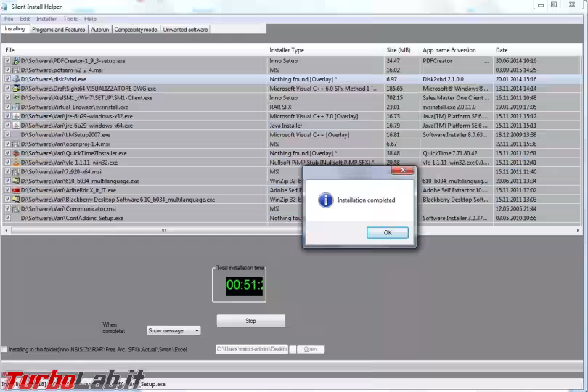Switch to the Unwanted software tab
The image size is (588, 392).
click(185, 30)
